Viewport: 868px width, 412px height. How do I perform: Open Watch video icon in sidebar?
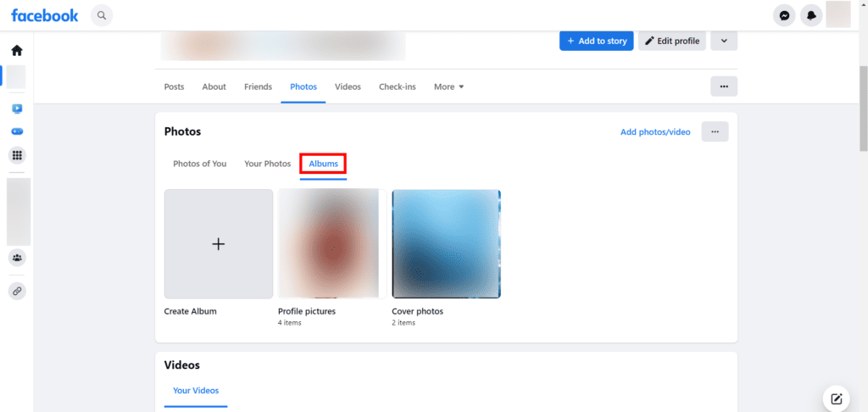coord(17,109)
